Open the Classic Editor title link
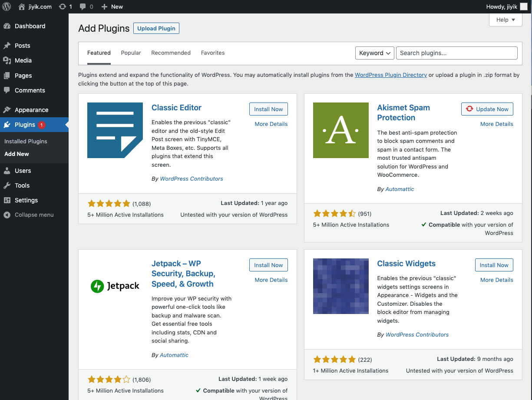 point(177,108)
